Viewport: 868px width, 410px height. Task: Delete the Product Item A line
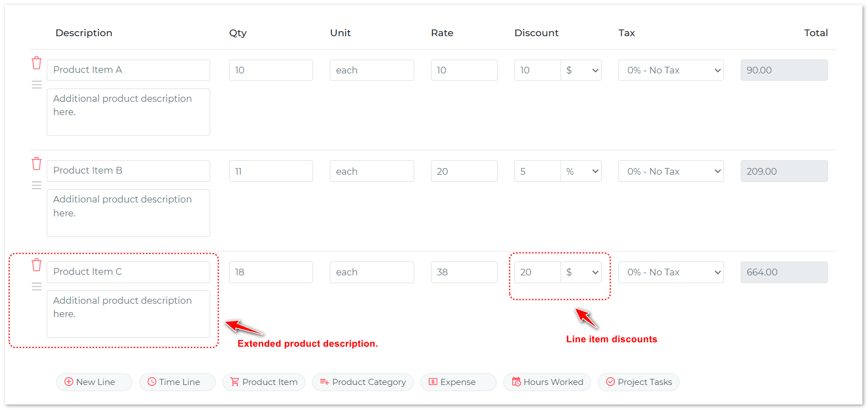[x=36, y=63]
